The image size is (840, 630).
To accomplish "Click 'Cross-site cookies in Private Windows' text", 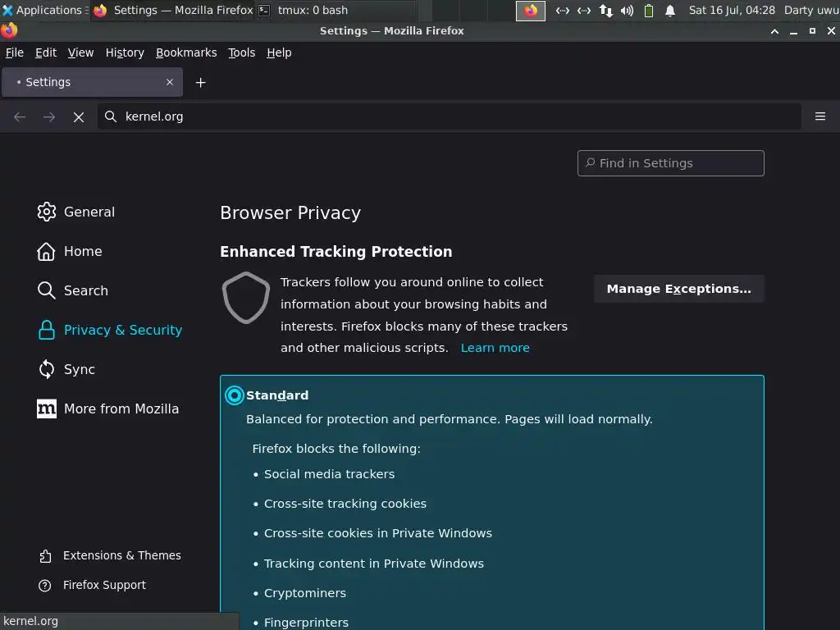I will click(x=377, y=533).
